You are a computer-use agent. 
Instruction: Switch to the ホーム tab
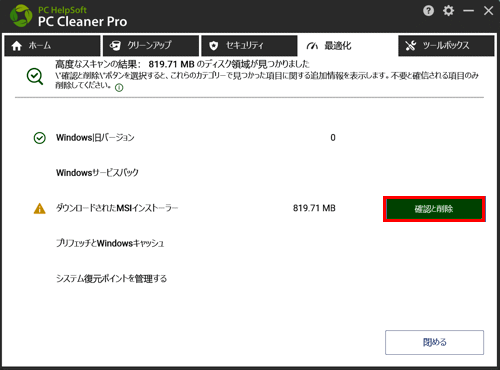coord(52,46)
